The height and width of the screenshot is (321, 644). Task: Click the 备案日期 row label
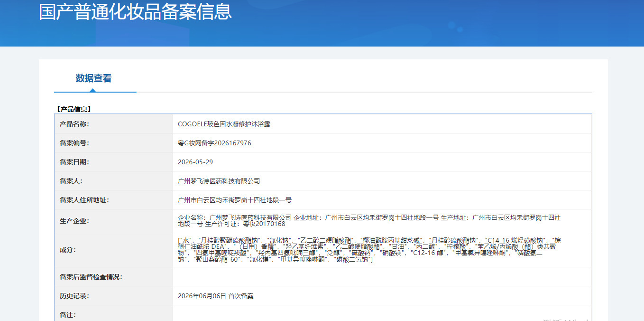tap(74, 162)
